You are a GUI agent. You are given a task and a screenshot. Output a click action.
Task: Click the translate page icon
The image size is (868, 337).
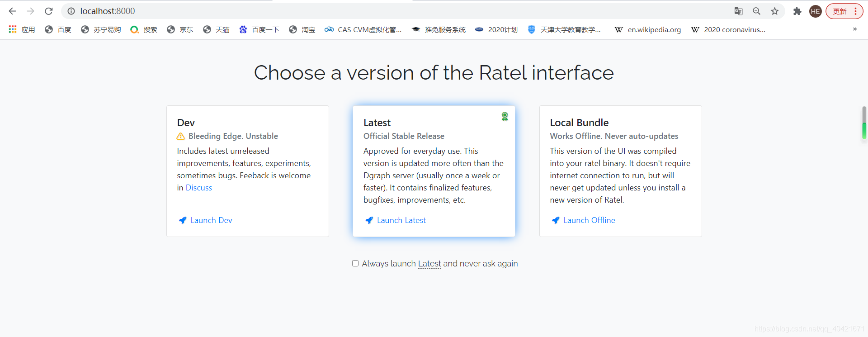click(738, 11)
